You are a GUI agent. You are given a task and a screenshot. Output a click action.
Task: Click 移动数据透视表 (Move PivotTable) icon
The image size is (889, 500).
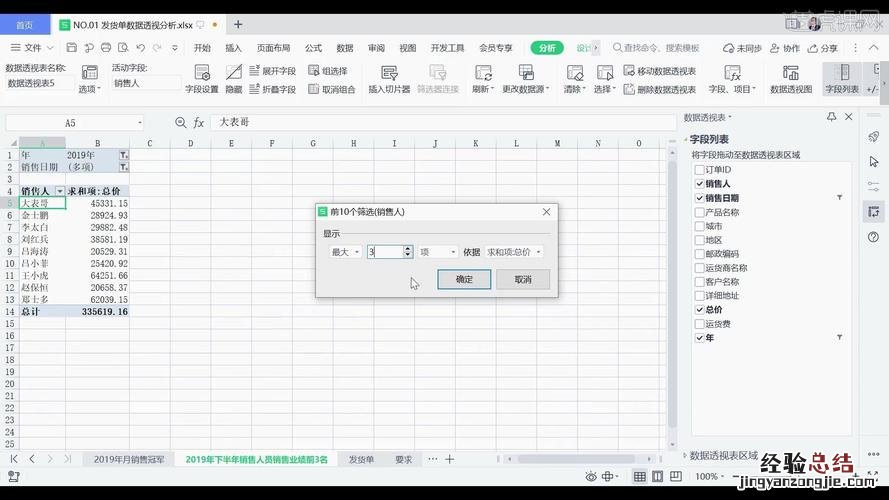point(630,72)
